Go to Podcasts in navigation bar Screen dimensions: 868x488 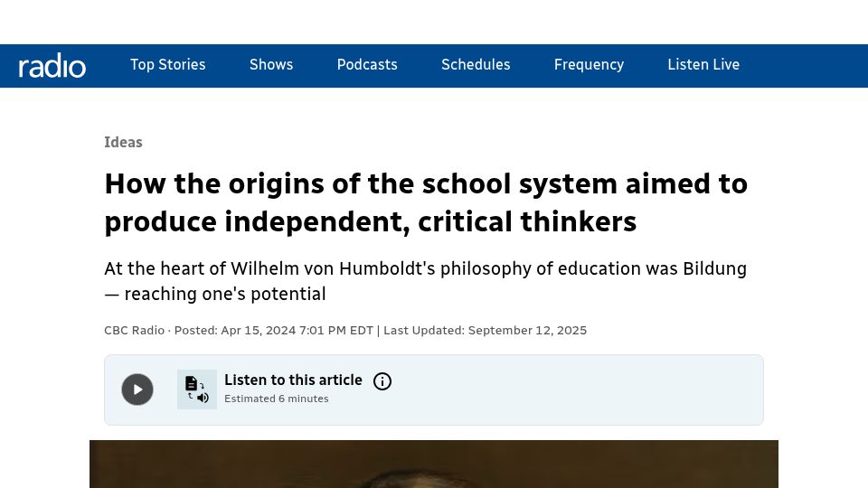tap(367, 65)
